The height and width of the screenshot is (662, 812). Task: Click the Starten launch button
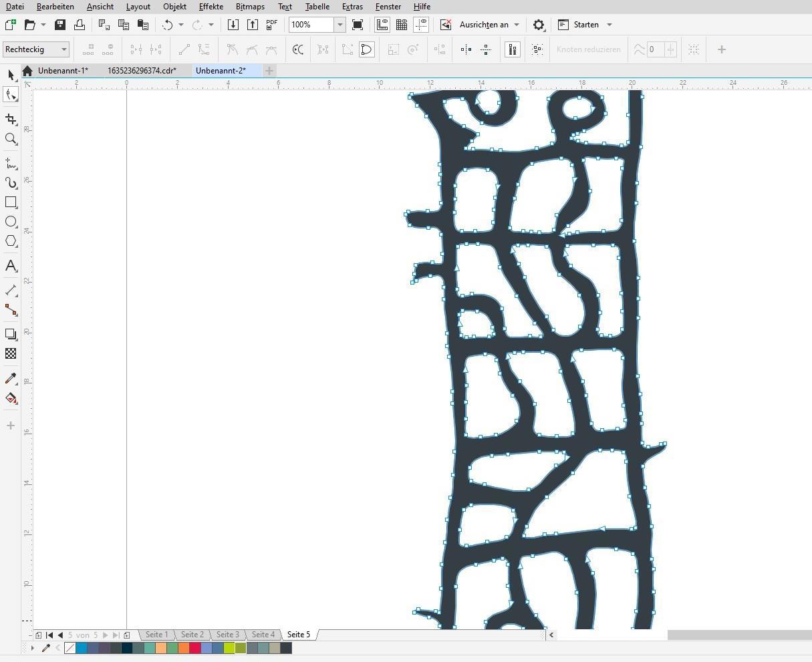coord(585,25)
